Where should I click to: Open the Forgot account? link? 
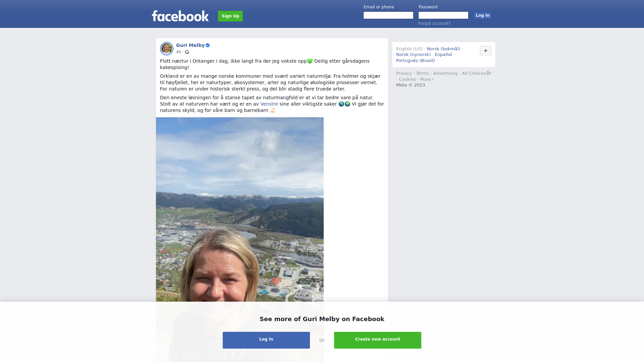434,23
